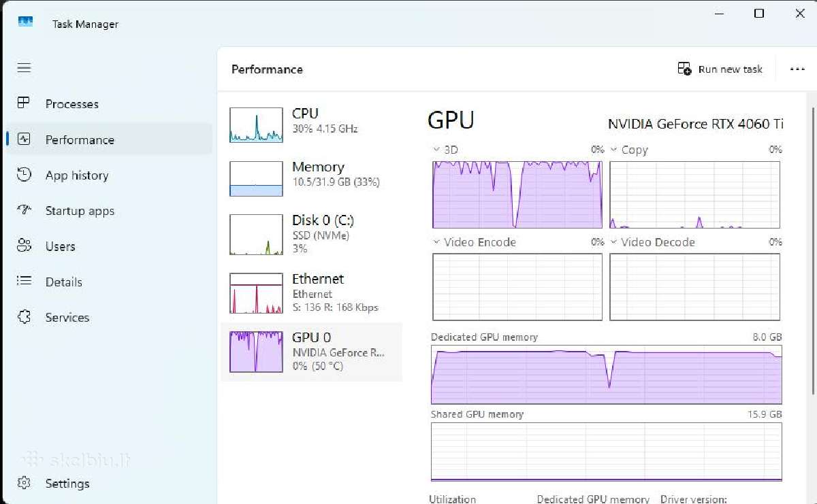The height and width of the screenshot is (504, 817).
Task: Click the 'CPU' entry label
Action: [x=305, y=114]
